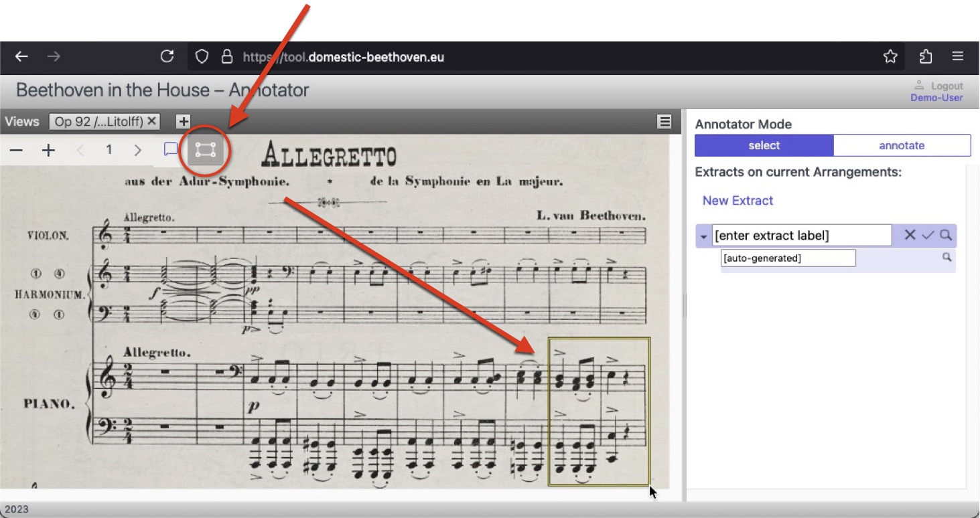Click the page number 1 field
This screenshot has width=980, height=518.
[109, 150]
